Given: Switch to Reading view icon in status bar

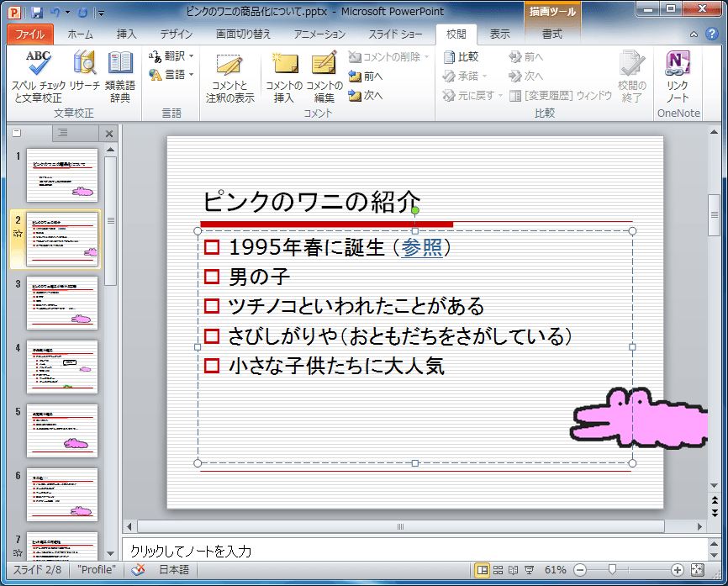Looking at the screenshot, I should 513,570.
